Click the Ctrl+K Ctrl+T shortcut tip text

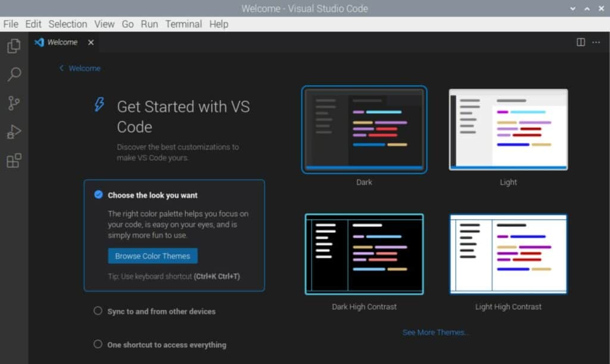click(x=174, y=276)
